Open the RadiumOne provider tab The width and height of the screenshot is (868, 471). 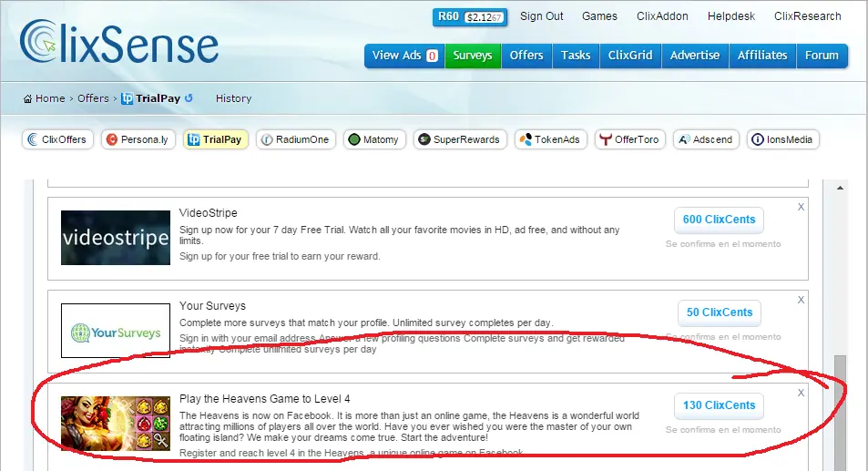coord(296,139)
